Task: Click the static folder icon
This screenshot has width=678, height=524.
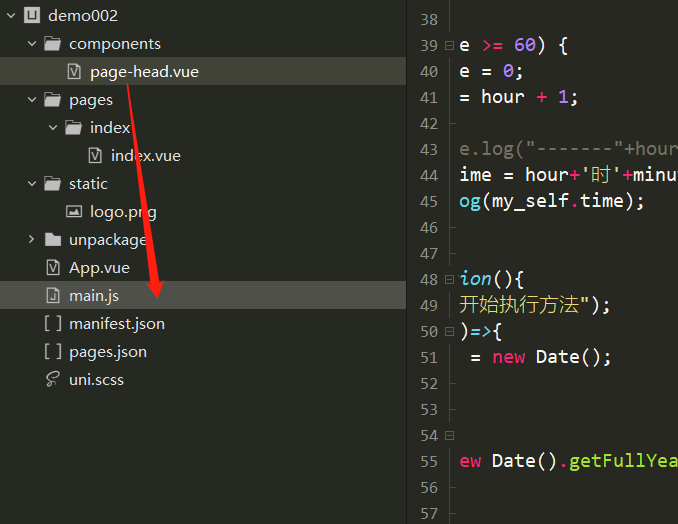Action: (52, 184)
